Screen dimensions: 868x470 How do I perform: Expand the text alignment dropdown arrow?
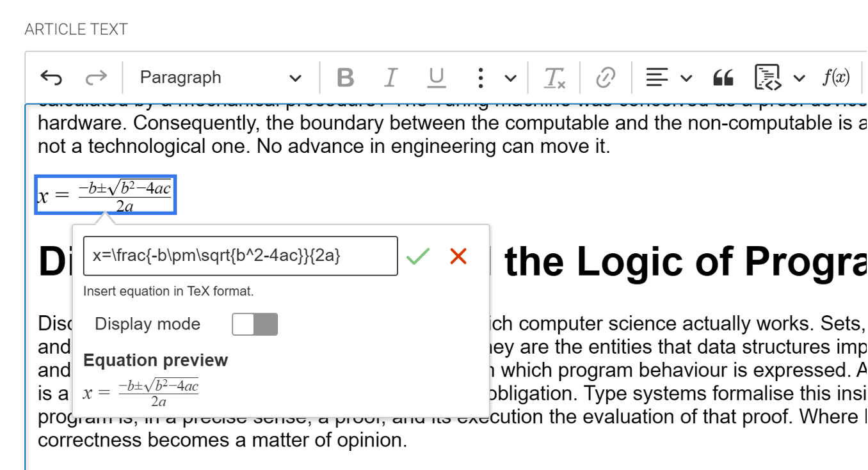[x=686, y=79]
